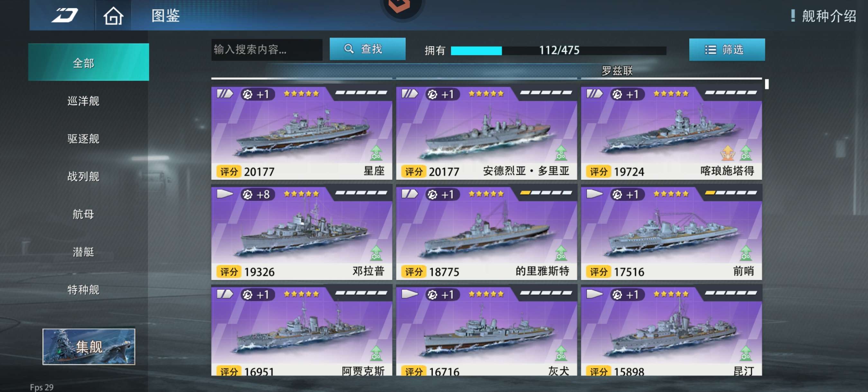Go to the home screen icon
This screenshot has width=868, height=392.
tap(113, 16)
